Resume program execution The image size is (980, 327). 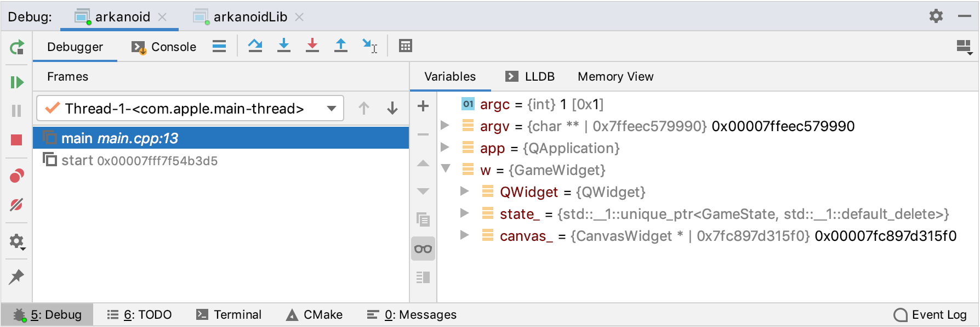tap(17, 82)
